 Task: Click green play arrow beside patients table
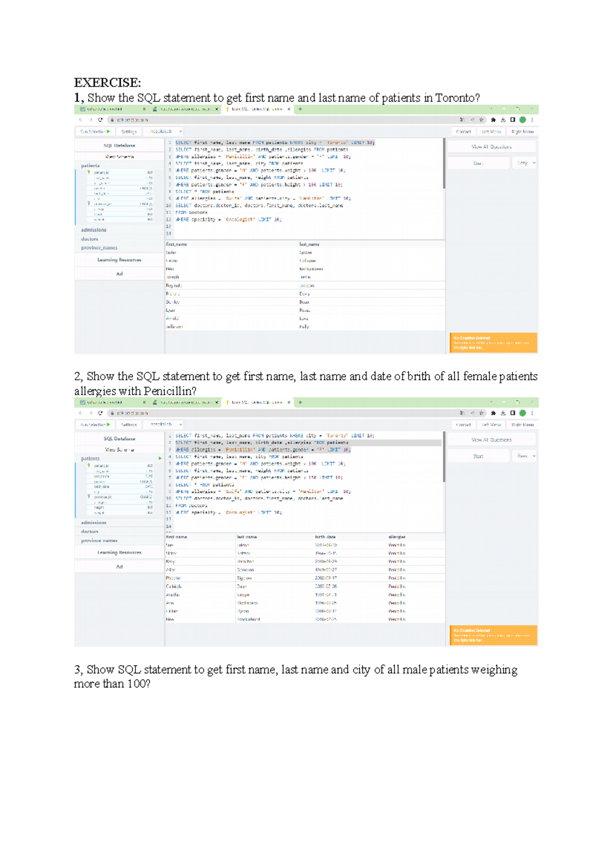coord(160,459)
